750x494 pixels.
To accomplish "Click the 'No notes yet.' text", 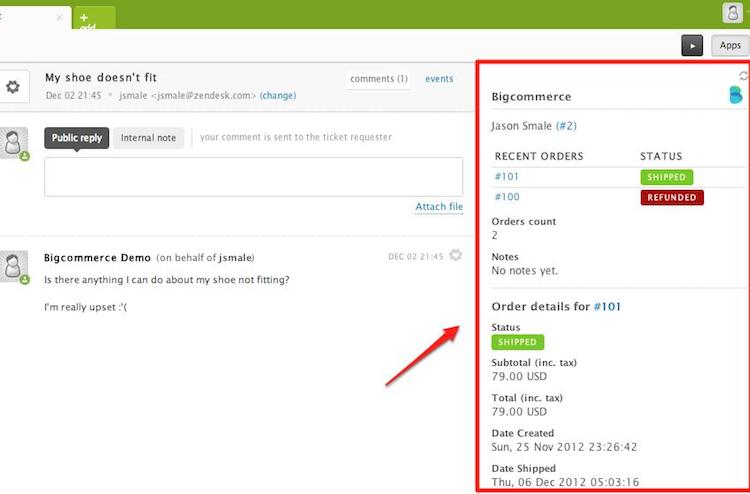I will (525, 271).
